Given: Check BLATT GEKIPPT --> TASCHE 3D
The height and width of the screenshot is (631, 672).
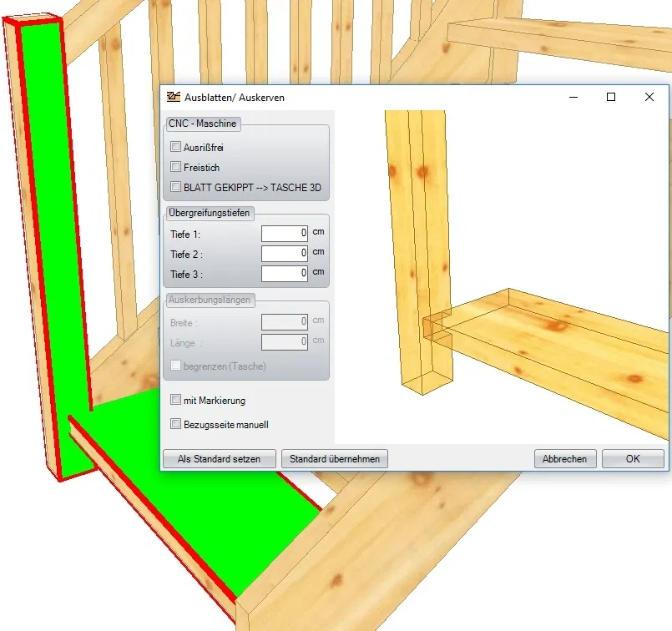Looking at the screenshot, I should 175,187.
